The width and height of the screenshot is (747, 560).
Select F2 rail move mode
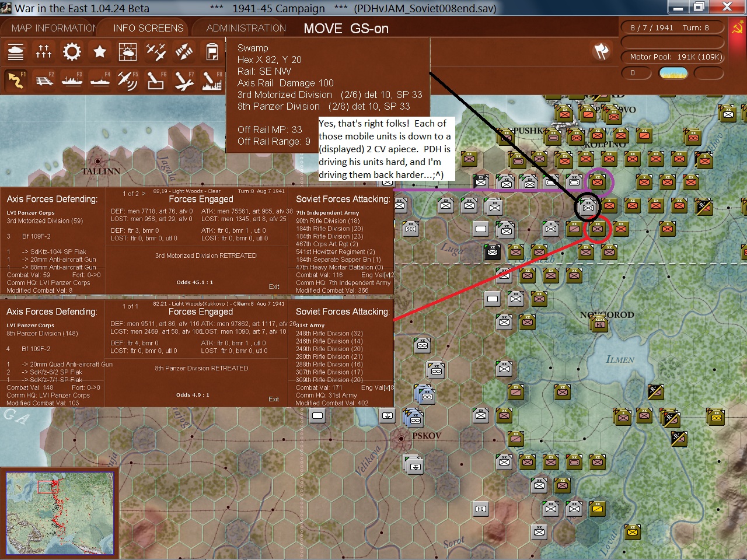tap(44, 80)
